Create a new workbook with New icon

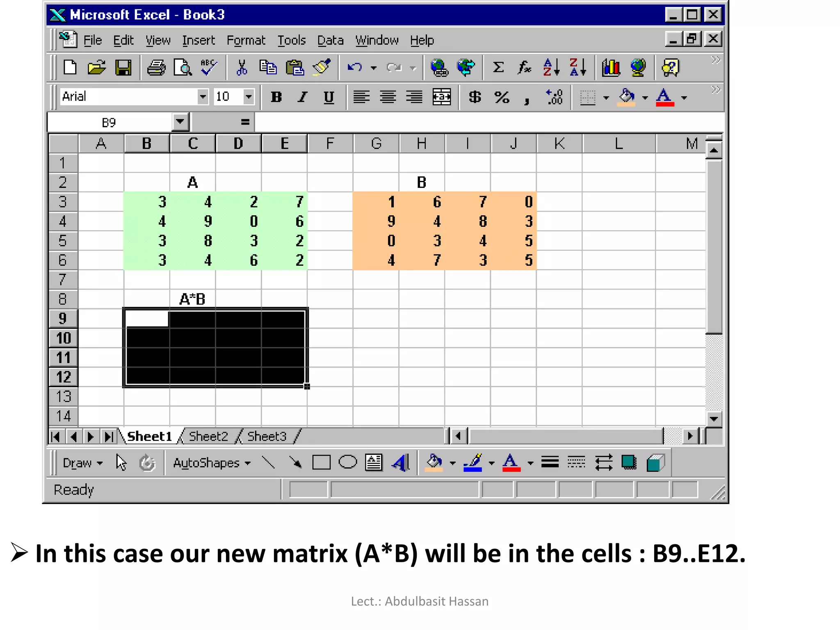point(70,67)
